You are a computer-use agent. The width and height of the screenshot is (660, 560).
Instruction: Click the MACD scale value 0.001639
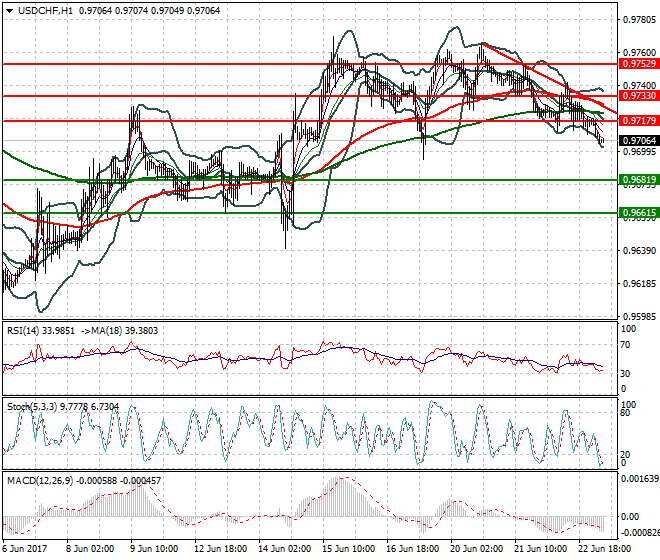click(x=640, y=479)
